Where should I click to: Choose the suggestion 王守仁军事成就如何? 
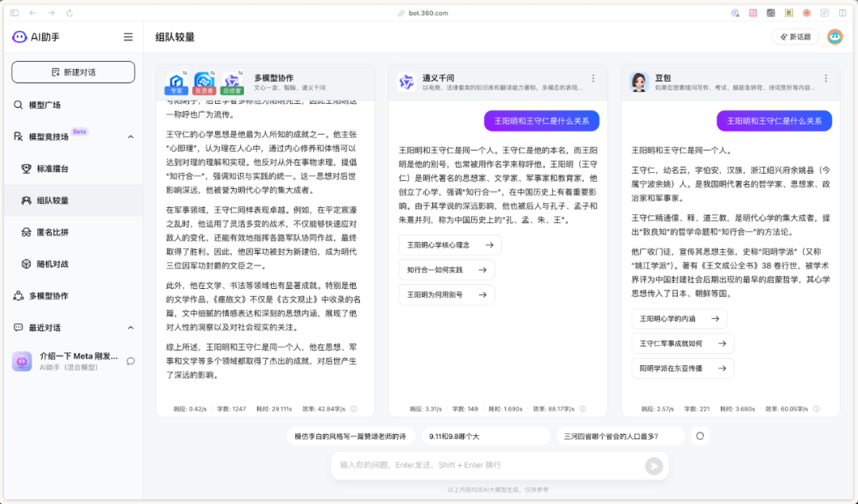point(683,344)
